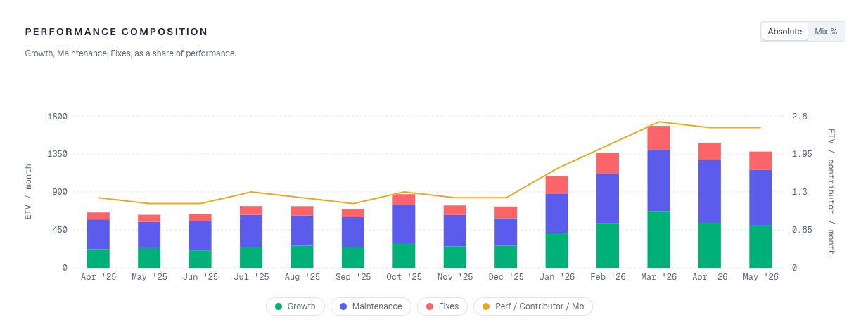Click the green Growth legend dot
The image size is (868, 336).
click(279, 306)
